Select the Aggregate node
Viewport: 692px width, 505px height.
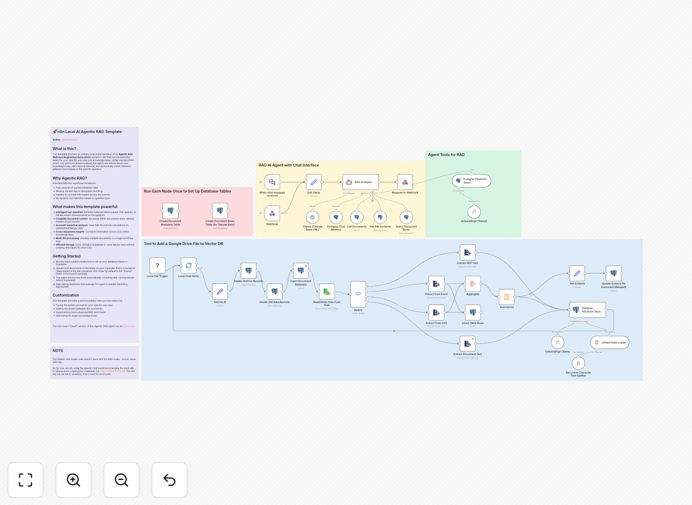[x=473, y=284]
